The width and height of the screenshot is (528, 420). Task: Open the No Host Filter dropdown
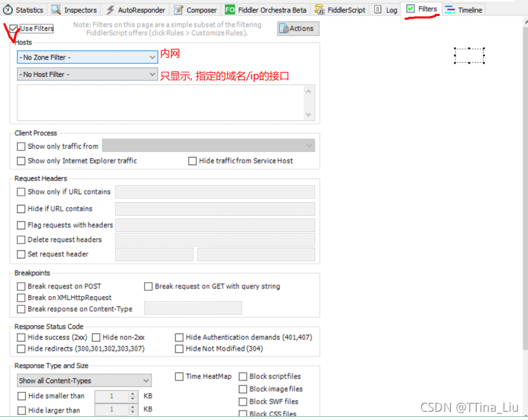(87, 74)
